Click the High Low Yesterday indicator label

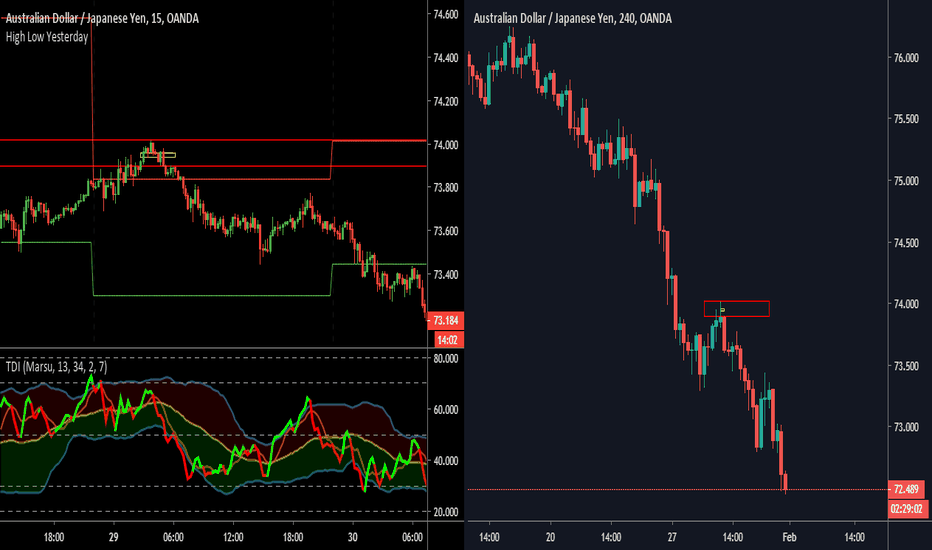click(47, 37)
